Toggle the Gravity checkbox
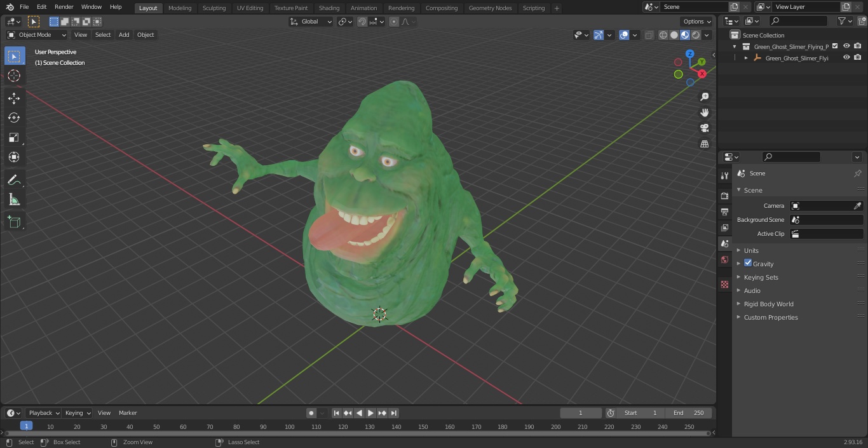Image resolution: width=868 pixels, height=448 pixels. tap(748, 263)
